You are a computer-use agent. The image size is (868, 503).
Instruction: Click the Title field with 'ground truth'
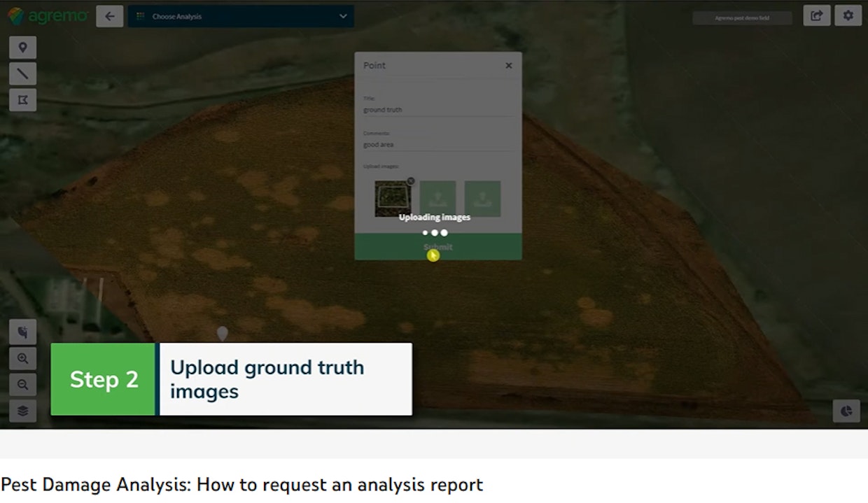(437, 110)
